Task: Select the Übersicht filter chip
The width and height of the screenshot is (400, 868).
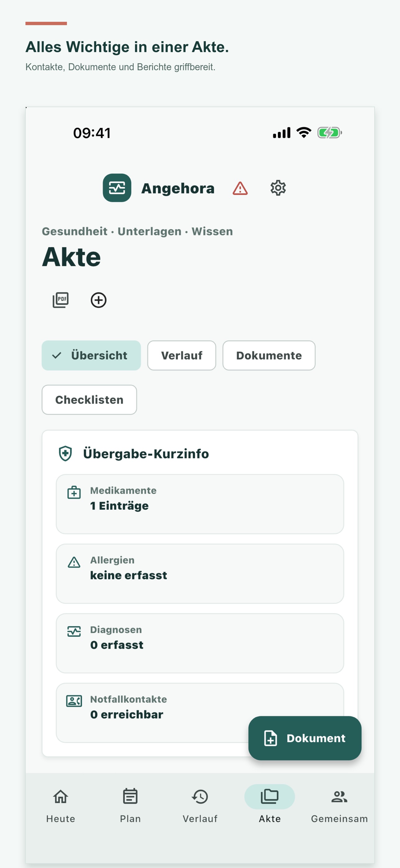Action: 91,355
